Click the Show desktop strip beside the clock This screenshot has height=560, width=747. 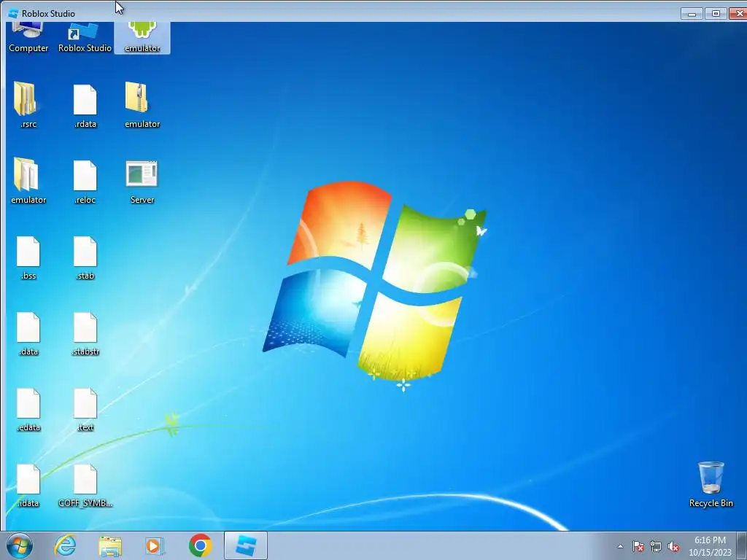pos(742,545)
